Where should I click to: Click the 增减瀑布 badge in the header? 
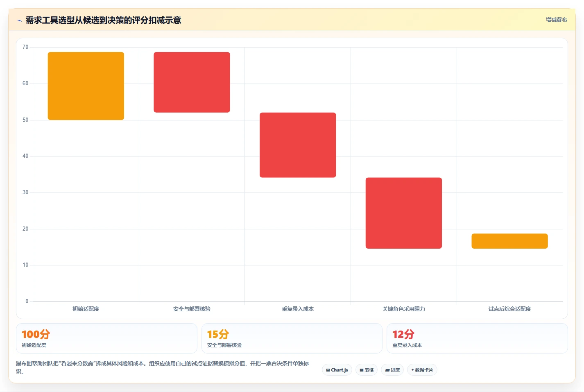(556, 20)
